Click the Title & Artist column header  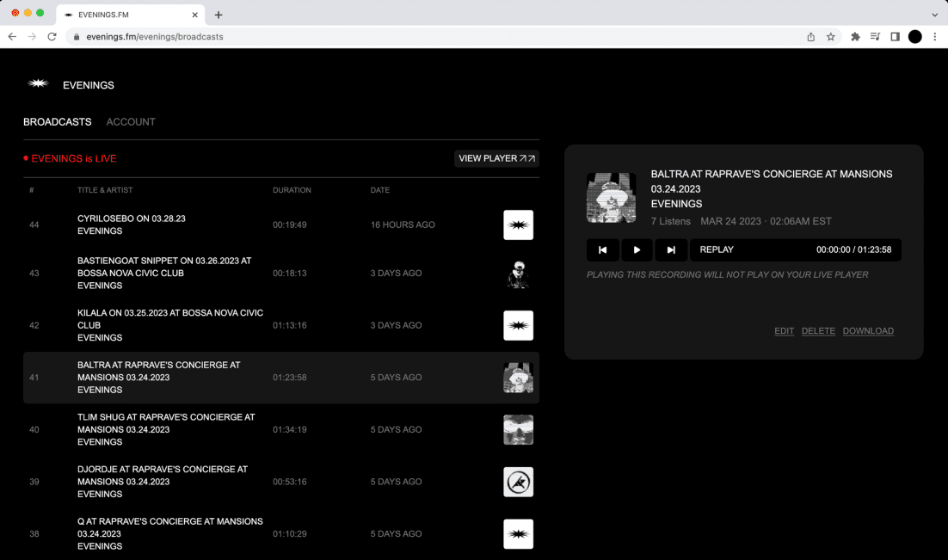click(105, 190)
